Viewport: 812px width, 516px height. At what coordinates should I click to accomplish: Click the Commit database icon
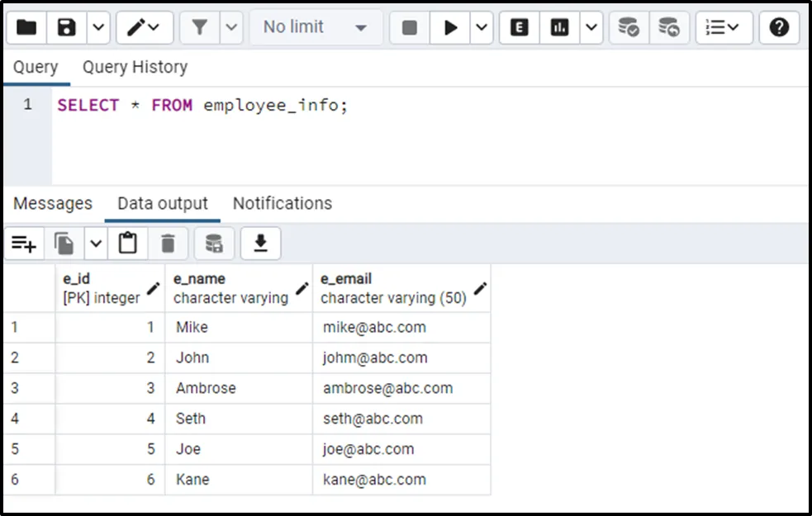pyautogui.click(x=629, y=27)
